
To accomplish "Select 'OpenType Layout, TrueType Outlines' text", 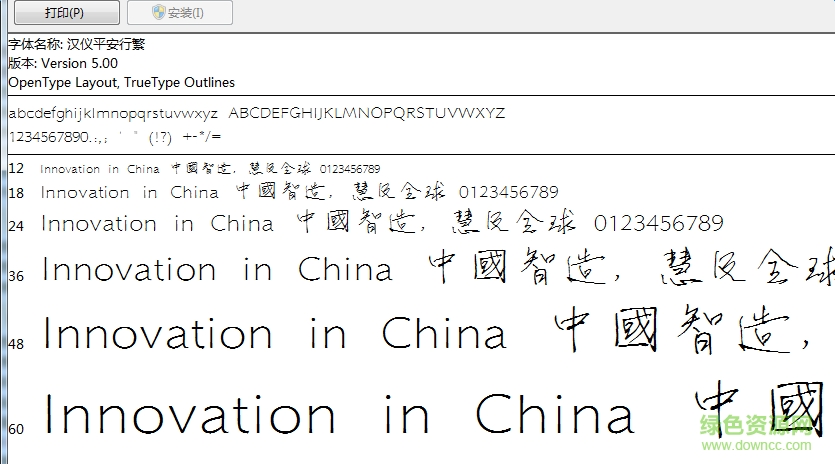I will tap(121, 83).
